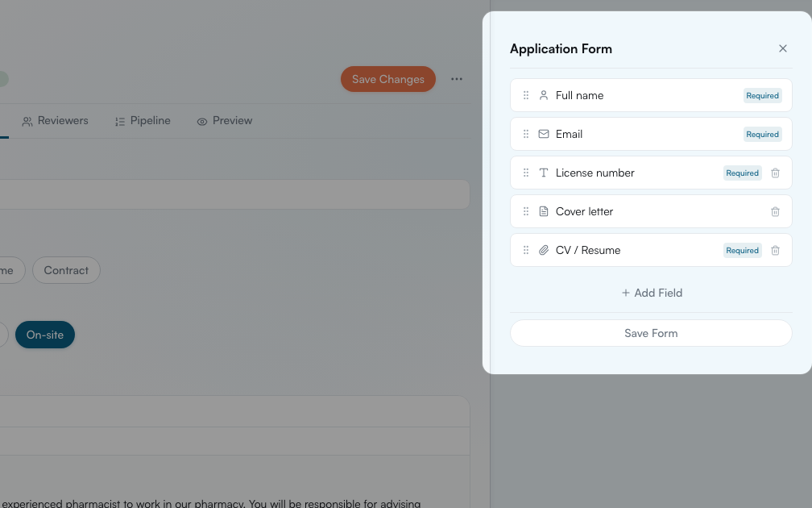Screen dimensions: 812x508
Task: Grab the Email drag handle
Action: 525,134
